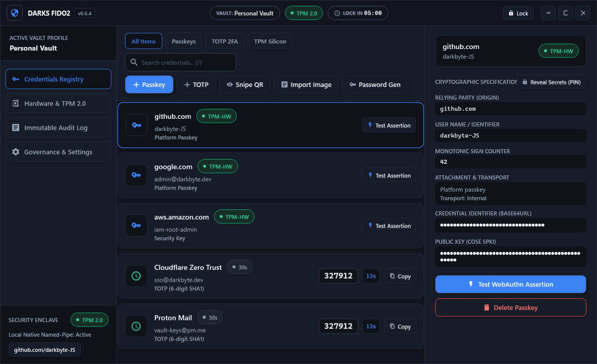Lock the vault
The height and width of the screenshot is (364, 597).
point(518,13)
